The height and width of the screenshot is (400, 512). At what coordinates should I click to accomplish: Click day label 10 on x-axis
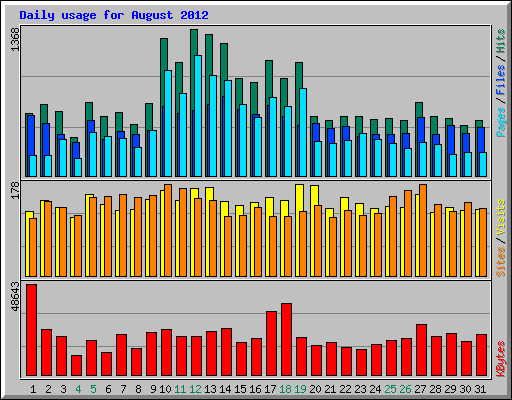[165, 389]
